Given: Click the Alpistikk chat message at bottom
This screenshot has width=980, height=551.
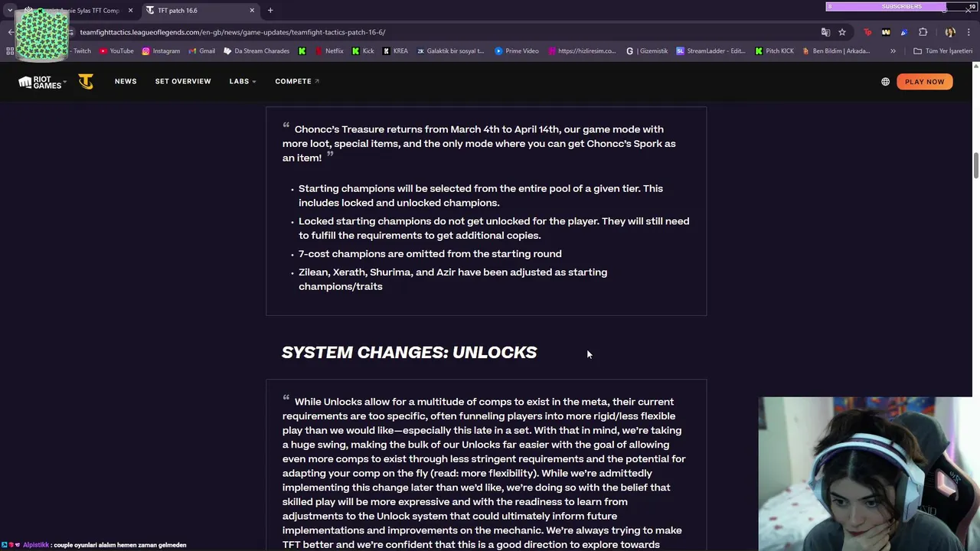Looking at the screenshot, I should click(93, 545).
